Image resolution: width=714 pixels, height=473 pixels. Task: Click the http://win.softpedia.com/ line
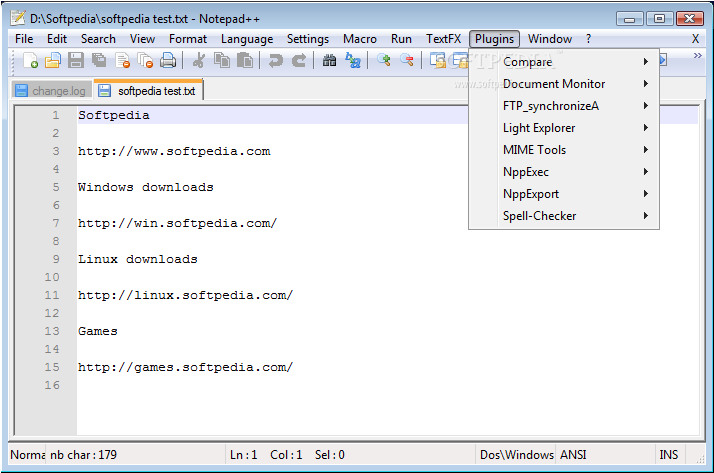(178, 224)
